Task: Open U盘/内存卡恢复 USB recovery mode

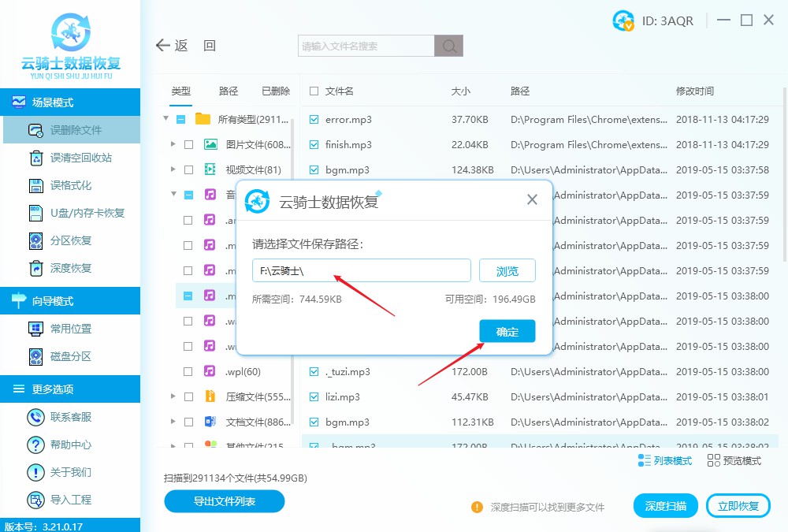Action: pos(35,210)
